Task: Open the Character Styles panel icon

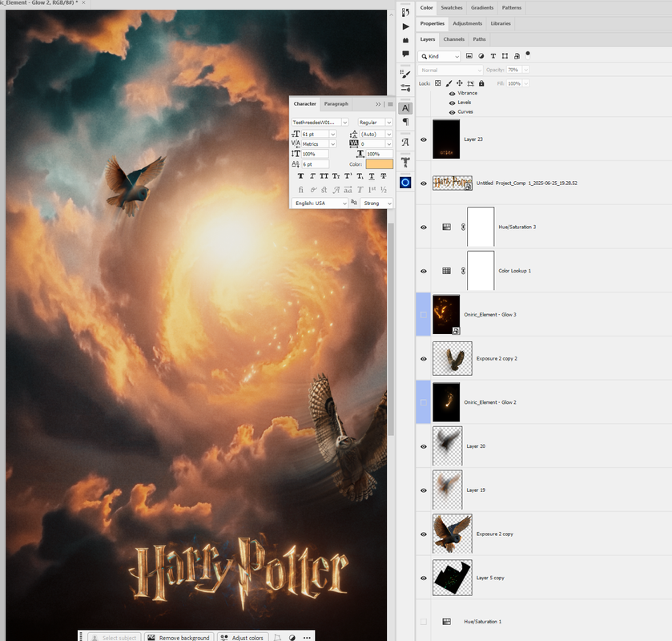Action: [405, 143]
